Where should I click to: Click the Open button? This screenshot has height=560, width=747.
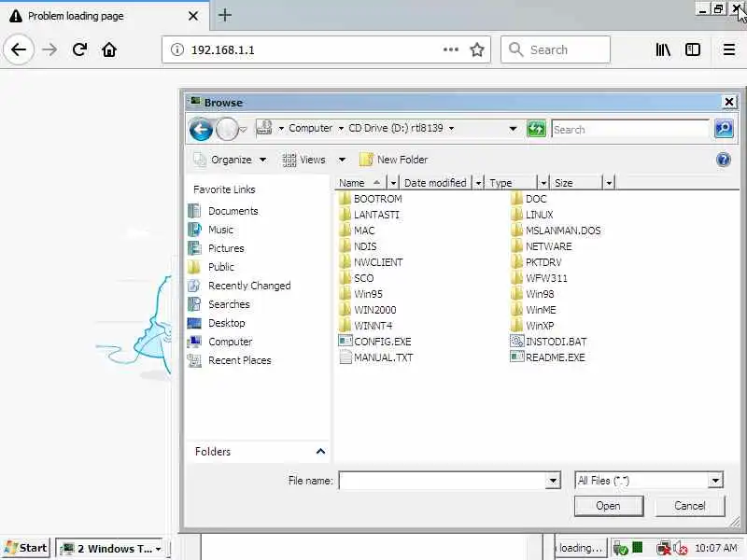[609, 506]
